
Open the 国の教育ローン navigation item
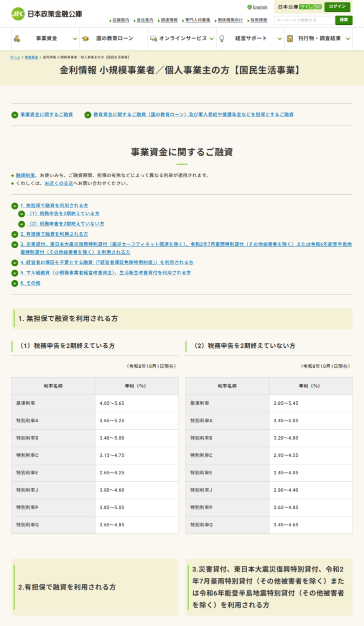[x=114, y=39]
